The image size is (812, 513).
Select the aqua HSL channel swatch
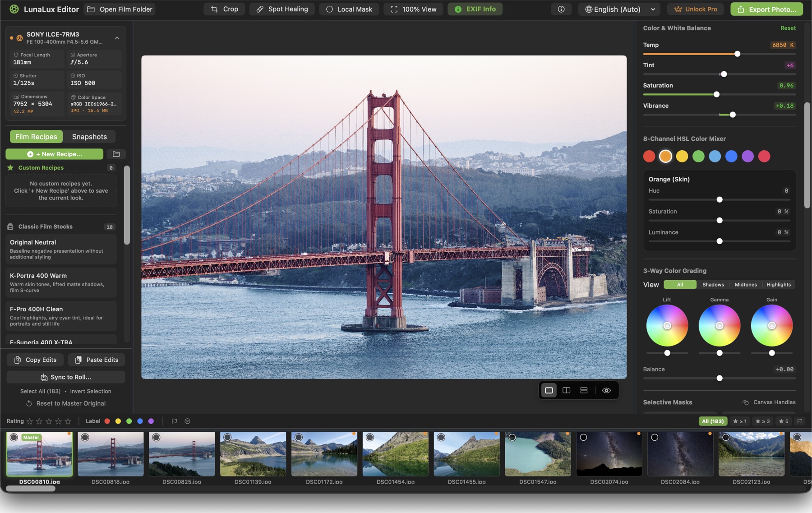(x=715, y=156)
